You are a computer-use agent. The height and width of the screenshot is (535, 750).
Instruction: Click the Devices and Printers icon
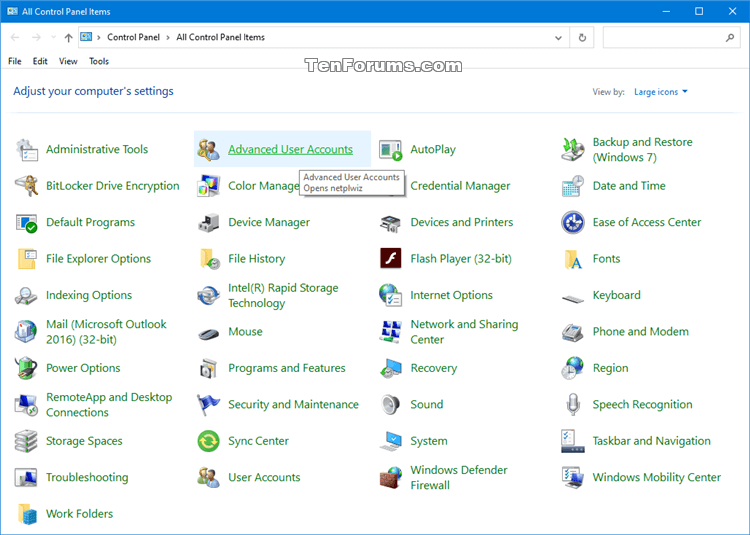pyautogui.click(x=391, y=222)
